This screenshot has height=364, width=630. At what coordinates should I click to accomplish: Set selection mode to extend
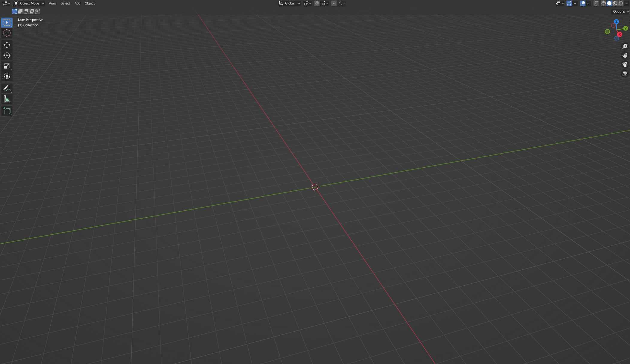click(20, 11)
